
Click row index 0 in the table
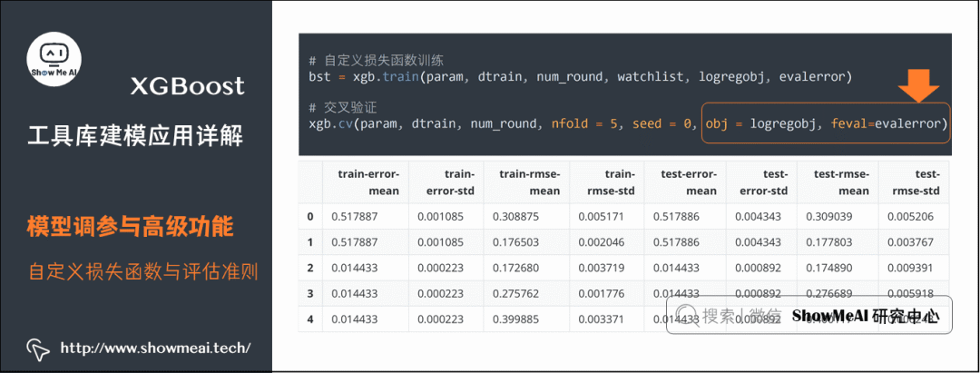tap(310, 218)
